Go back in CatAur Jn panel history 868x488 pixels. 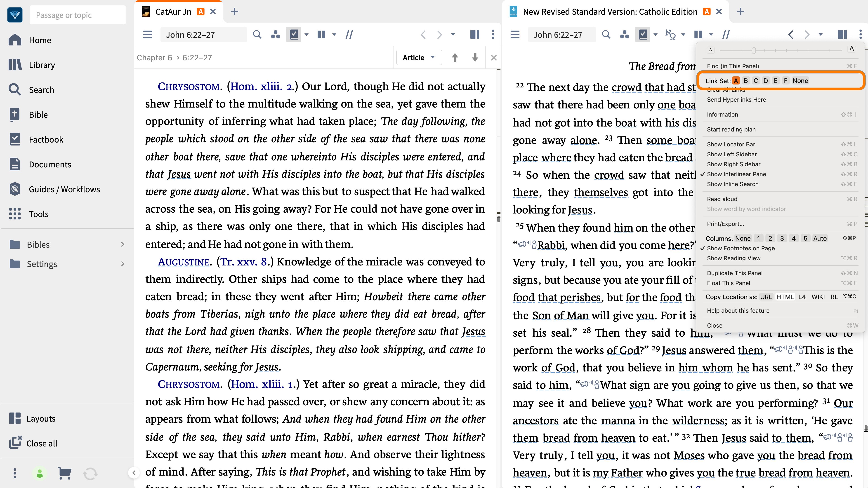(423, 35)
